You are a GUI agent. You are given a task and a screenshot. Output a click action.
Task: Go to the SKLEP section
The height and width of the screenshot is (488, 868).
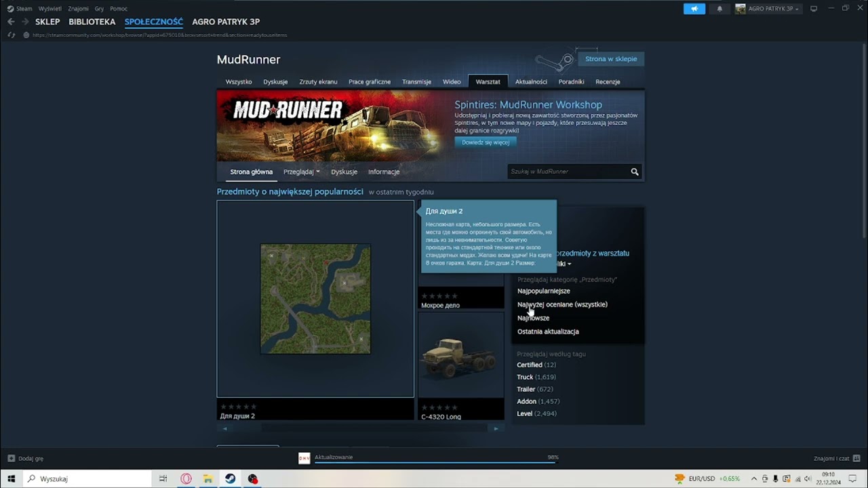47,22
